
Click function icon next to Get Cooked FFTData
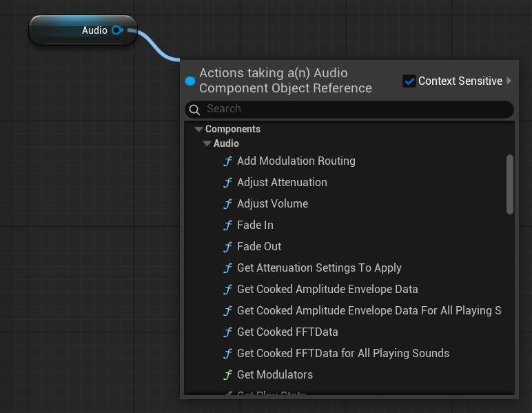[227, 332]
